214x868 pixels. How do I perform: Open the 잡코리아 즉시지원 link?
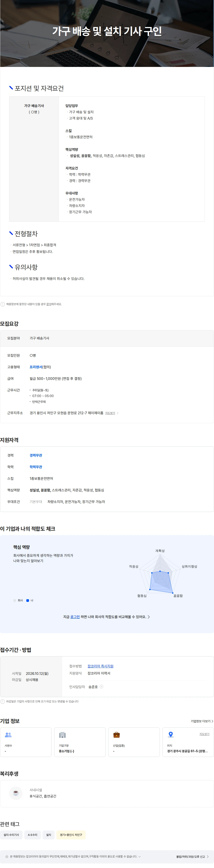coord(100,666)
